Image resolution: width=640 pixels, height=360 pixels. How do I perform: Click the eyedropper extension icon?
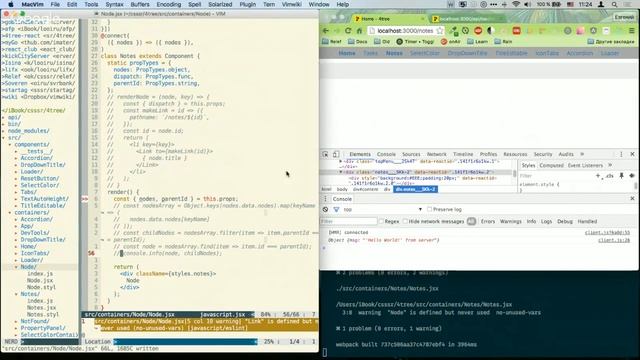pyautogui.click(x=453, y=31)
